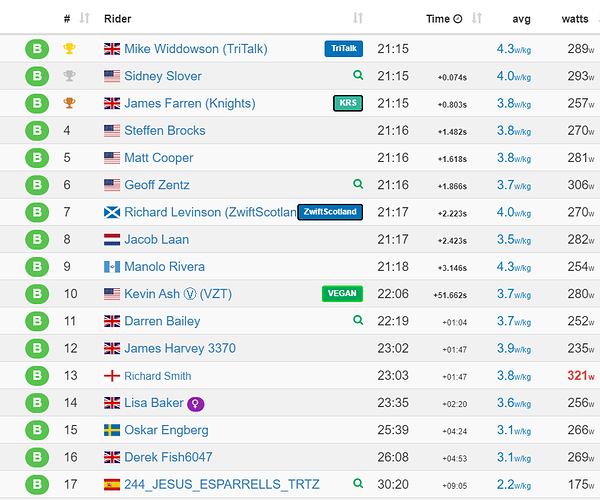Open Richard Smith's rider profile link

coord(157,376)
